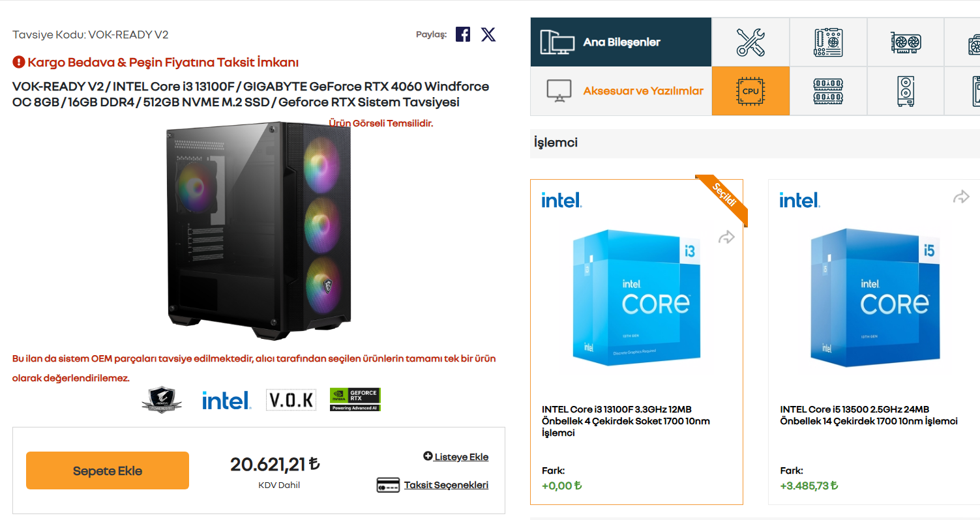Select the graphics card component category

coord(906,42)
